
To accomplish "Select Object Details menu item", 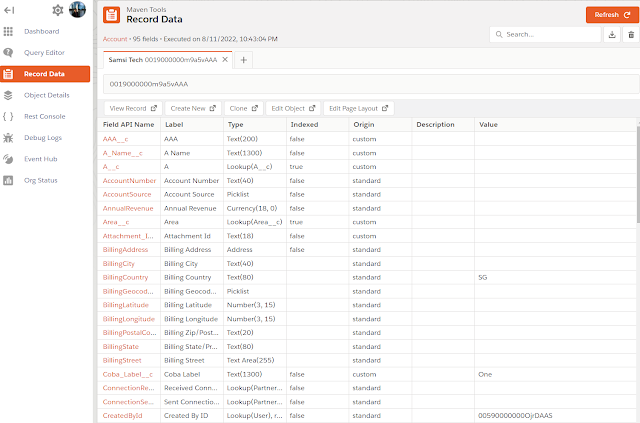I will point(47,95).
